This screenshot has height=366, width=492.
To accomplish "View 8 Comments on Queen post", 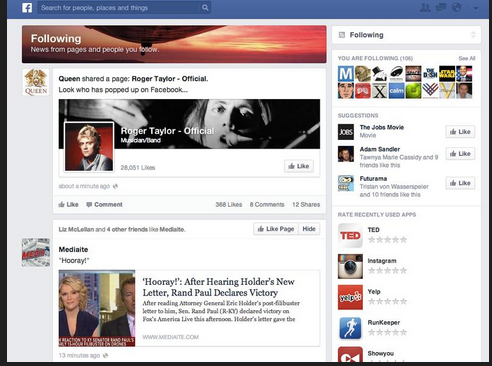I will click(x=267, y=204).
